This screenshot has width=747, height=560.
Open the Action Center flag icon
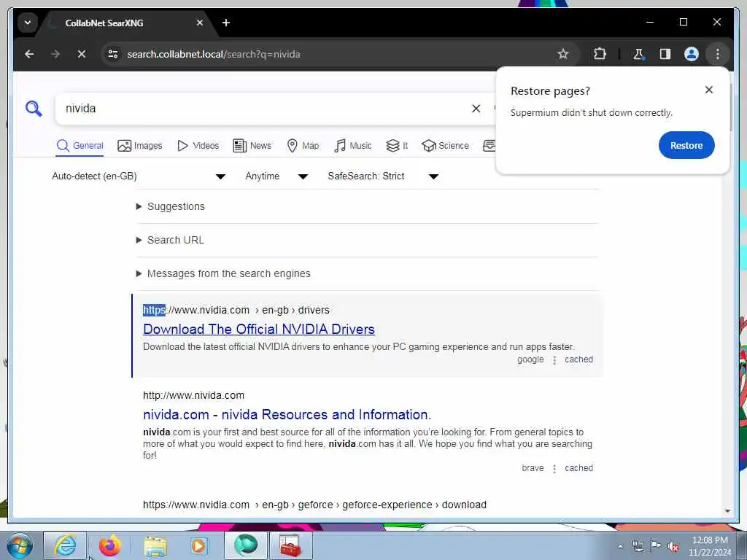[x=655, y=546]
